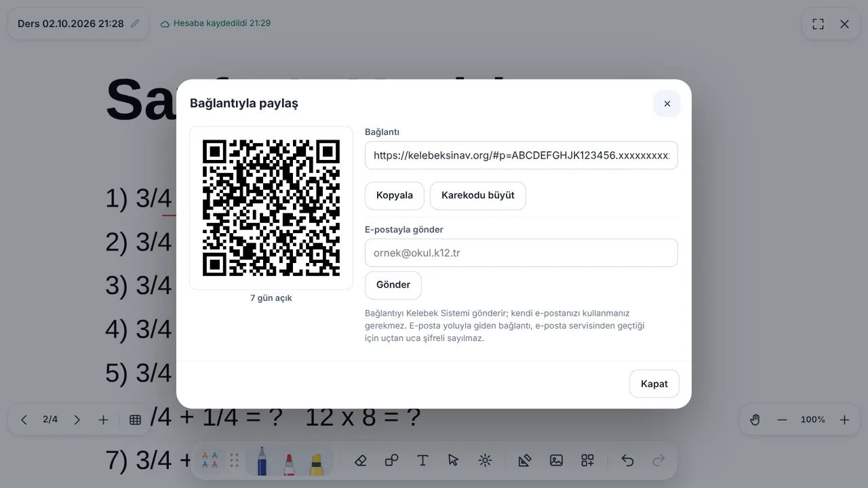The width and height of the screenshot is (868, 488).
Task: Click the Gönder button
Action: [393, 285]
